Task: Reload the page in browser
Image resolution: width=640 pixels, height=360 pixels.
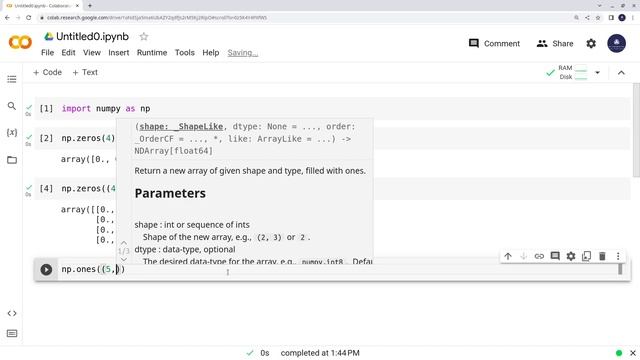Action: coord(29,18)
